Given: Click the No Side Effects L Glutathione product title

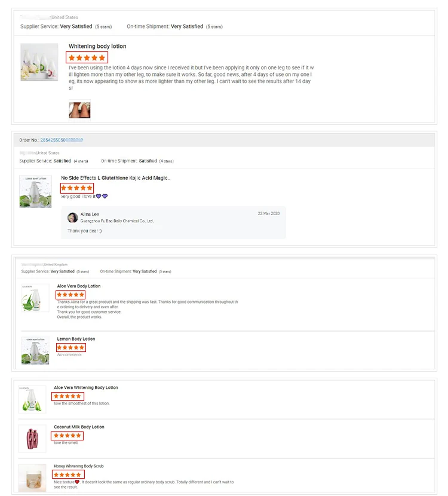Looking at the screenshot, I should click(115, 178).
